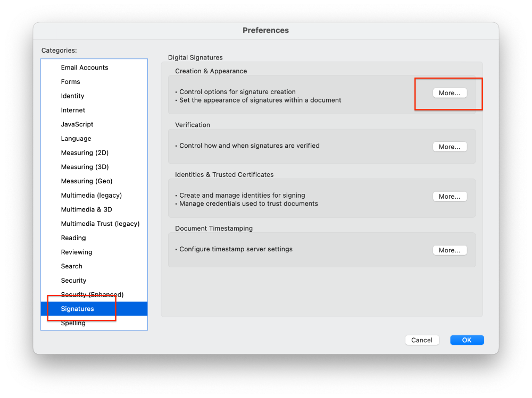Confirm preferences with the OK button
This screenshot has height=398, width=532.
[467, 340]
